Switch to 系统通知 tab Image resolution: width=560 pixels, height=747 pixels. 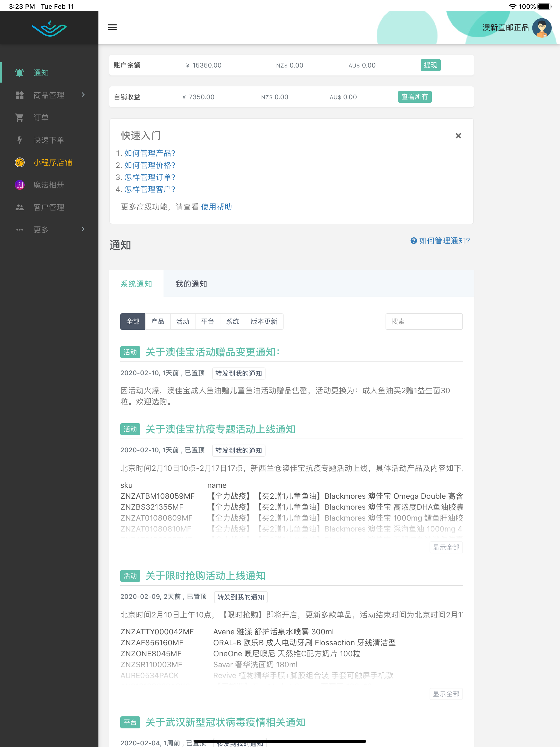click(136, 284)
